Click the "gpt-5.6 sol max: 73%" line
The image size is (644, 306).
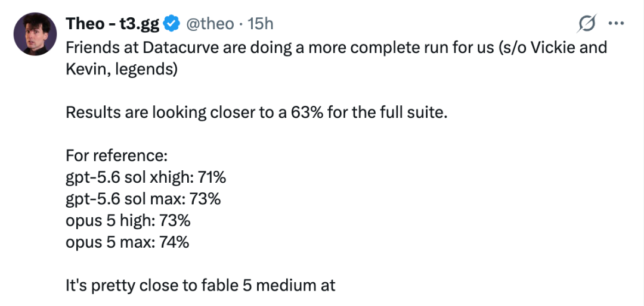(x=143, y=200)
